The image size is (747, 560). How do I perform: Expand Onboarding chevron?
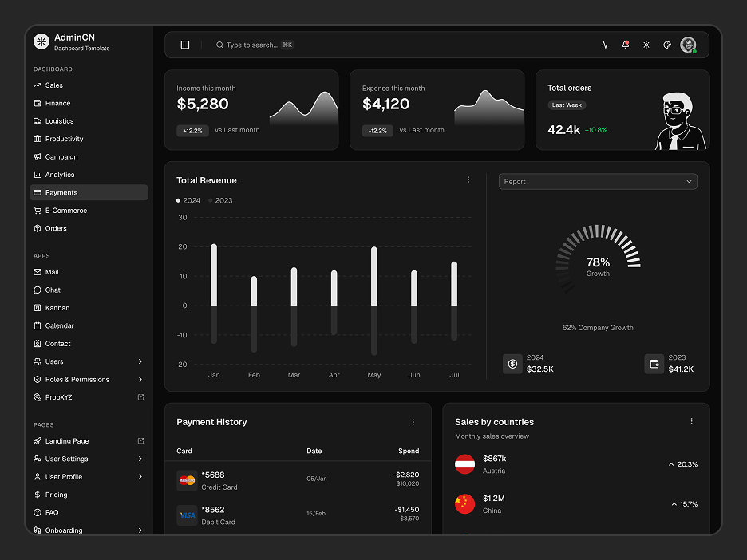click(140, 530)
